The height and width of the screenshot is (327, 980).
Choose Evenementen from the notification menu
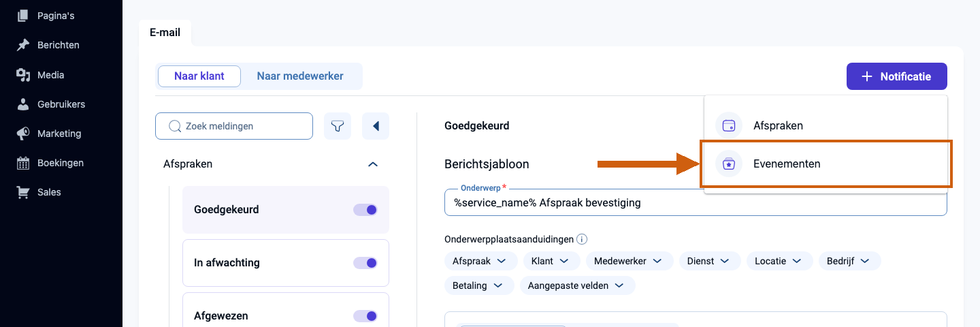coord(825,163)
